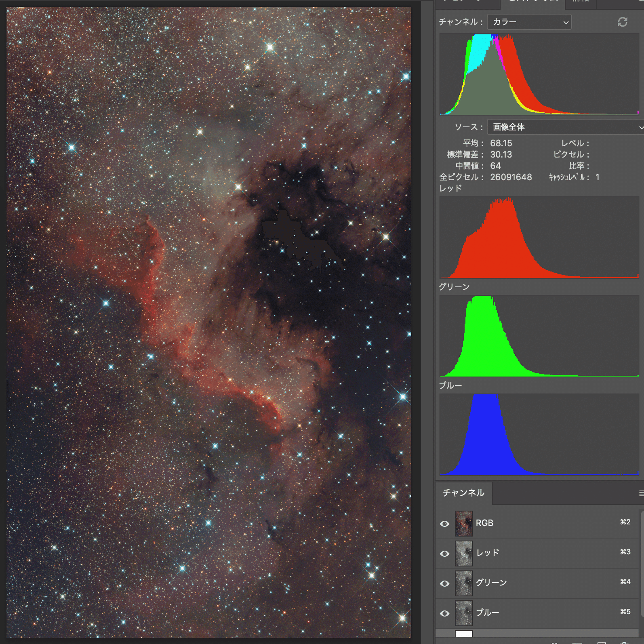
Task: Refresh the histogram with the circular arrows icon
Action: tap(622, 22)
